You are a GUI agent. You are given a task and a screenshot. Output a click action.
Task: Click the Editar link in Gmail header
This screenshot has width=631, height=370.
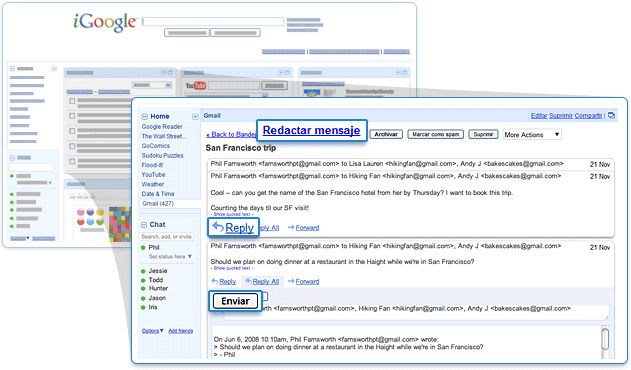tap(539, 116)
